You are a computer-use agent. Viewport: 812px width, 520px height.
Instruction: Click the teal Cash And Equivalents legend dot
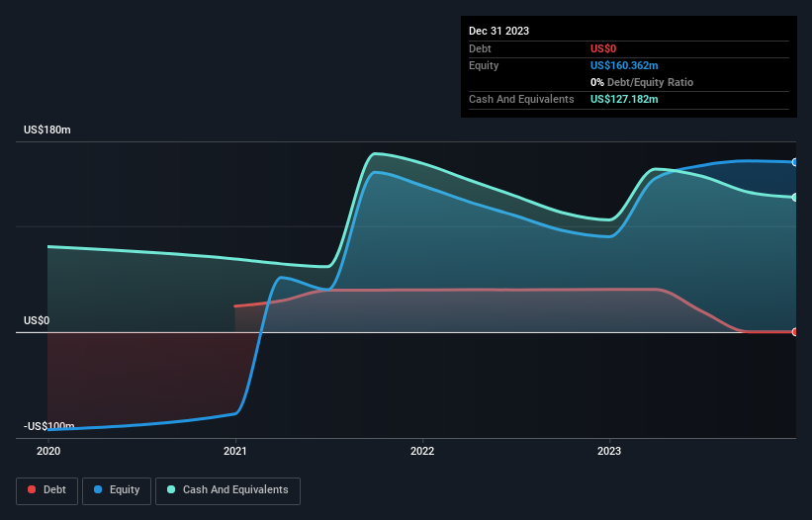click(x=171, y=489)
